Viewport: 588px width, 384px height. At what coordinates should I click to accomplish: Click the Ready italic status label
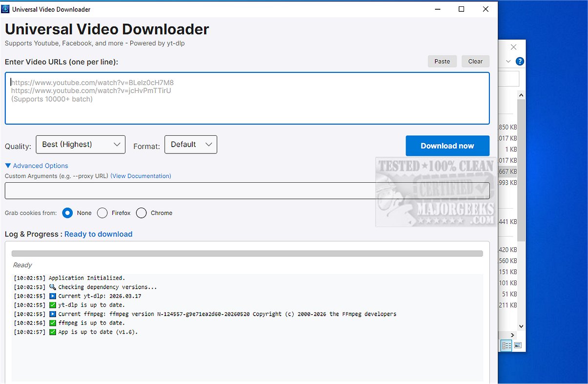click(22, 265)
